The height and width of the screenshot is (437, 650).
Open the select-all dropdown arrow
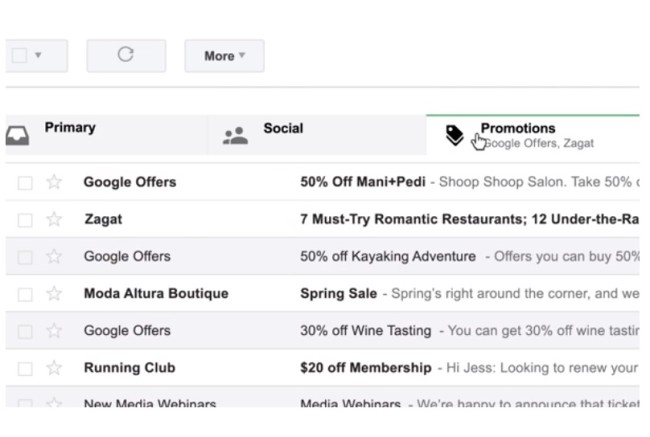38,55
